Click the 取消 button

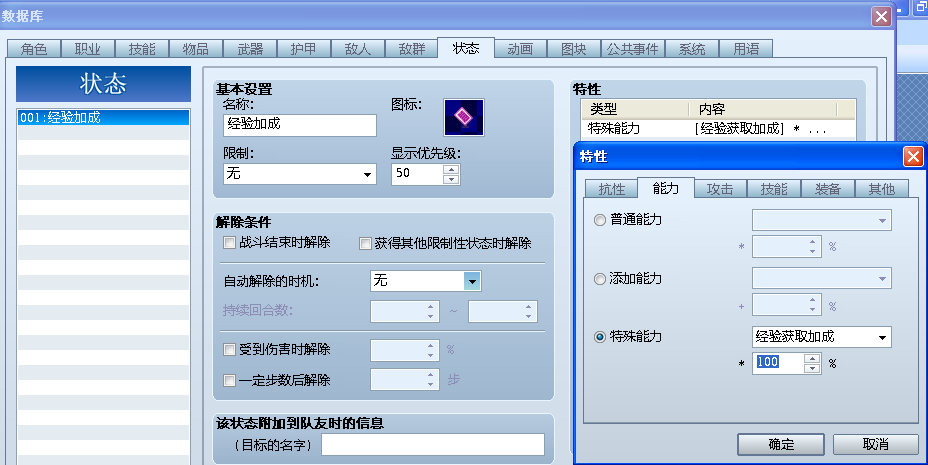[x=876, y=444]
